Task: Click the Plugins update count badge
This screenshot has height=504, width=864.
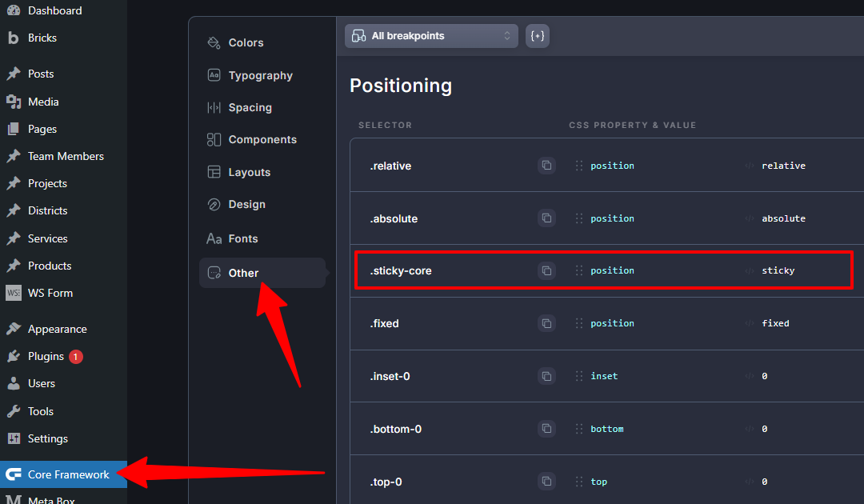Action: (x=76, y=357)
